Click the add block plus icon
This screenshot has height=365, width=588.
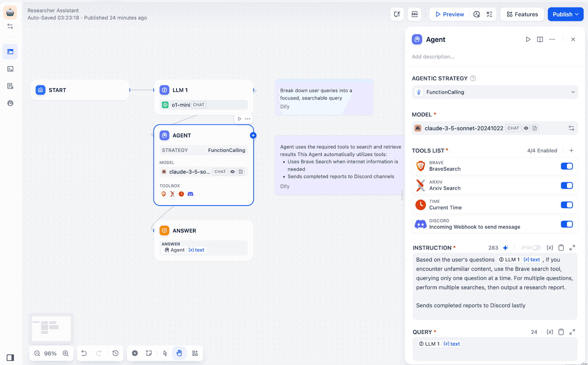pyautogui.click(x=135, y=353)
